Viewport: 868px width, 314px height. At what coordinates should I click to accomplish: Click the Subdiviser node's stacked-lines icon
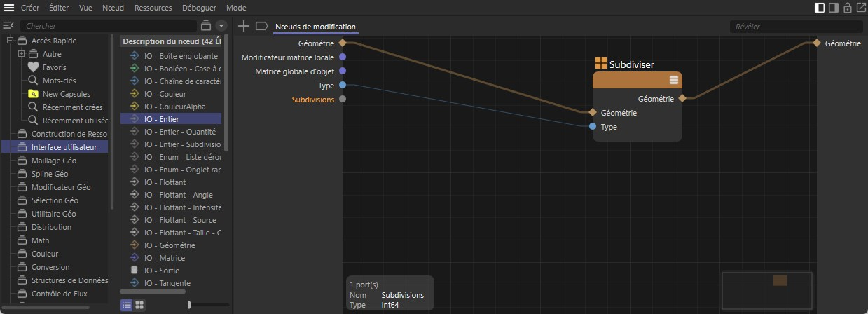point(673,79)
